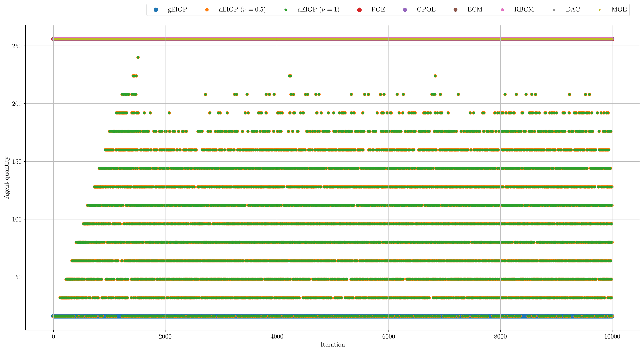
Task: Click the orange aEIGP ν=0.5 legend marker
Action: (x=207, y=10)
